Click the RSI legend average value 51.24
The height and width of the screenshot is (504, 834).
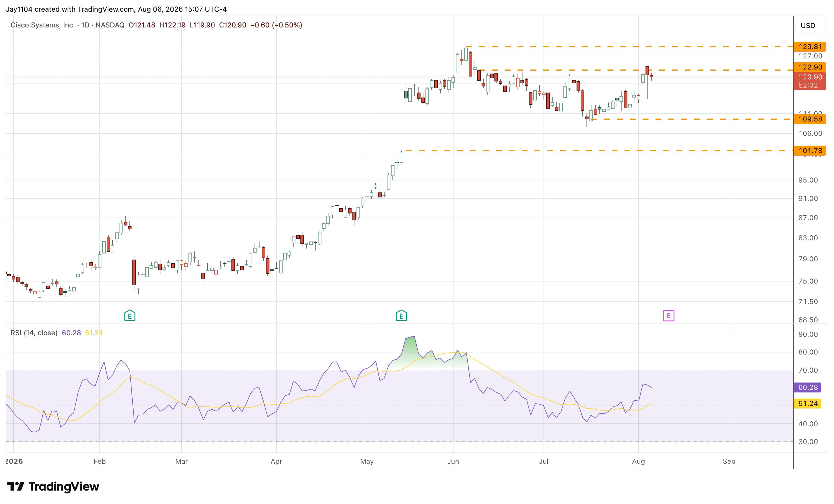(x=94, y=333)
